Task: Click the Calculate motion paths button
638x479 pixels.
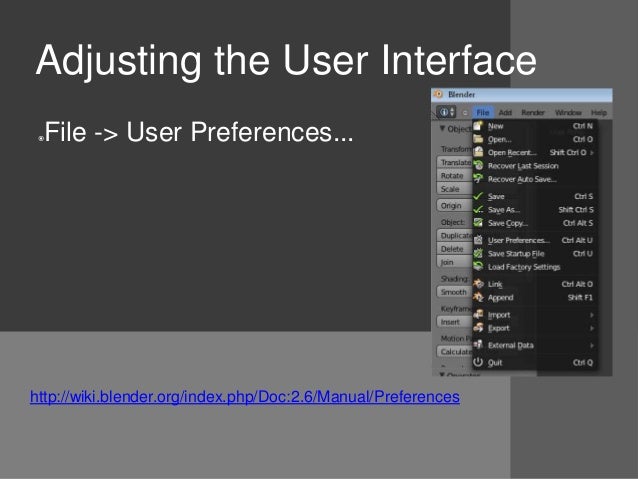Action: 454,352
